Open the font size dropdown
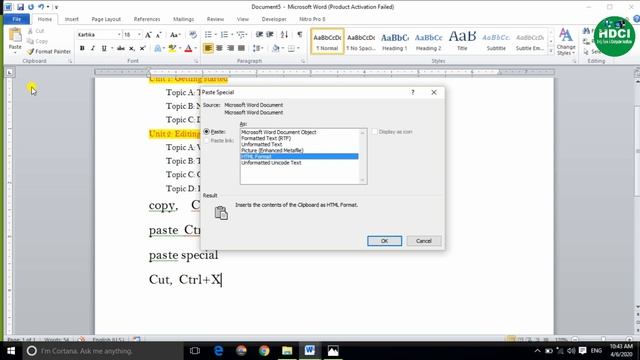Viewport: 640px width, 360px height. coord(139,35)
